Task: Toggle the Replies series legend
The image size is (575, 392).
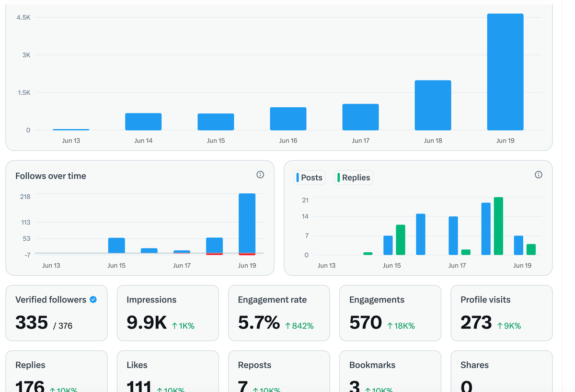Action: [354, 178]
